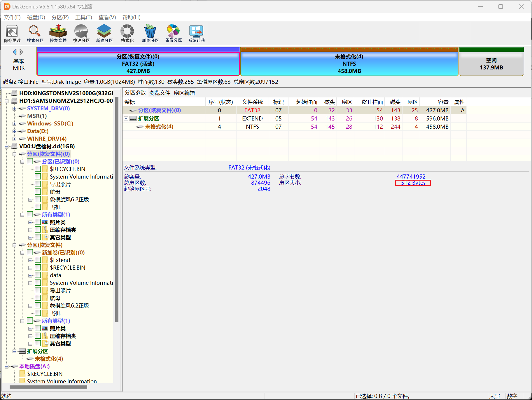Click the New Partition (新建分区) icon
Viewport: 532px width, 400px height.
click(104, 34)
